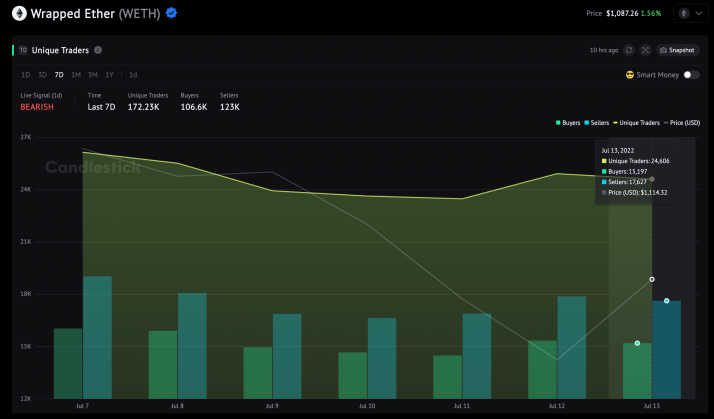Click the Jul 12 sellers bar
The image size is (714, 419).
(571, 347)
